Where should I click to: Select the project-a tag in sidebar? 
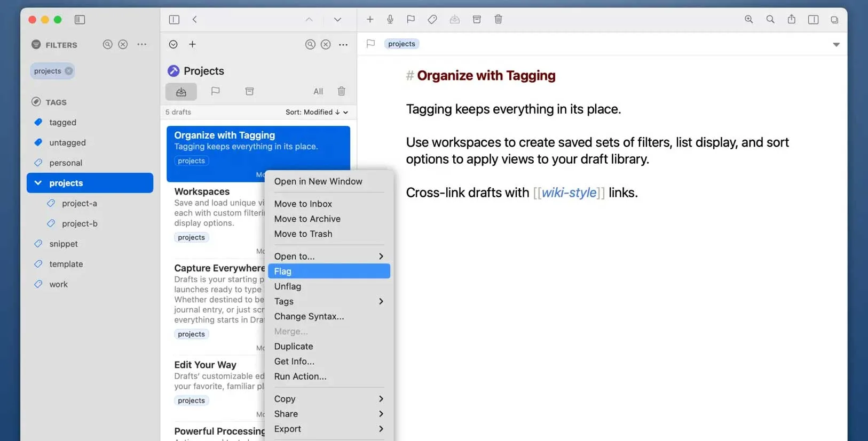(x=80, y=203)
